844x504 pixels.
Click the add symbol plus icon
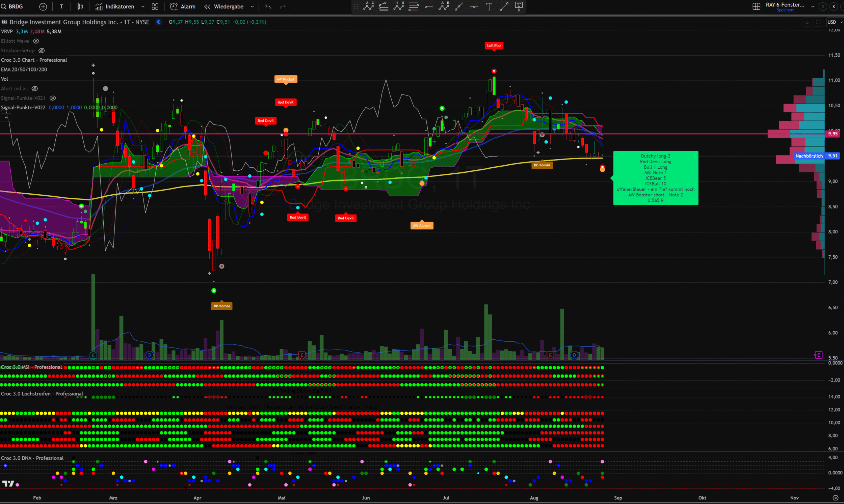coord(43,6)
